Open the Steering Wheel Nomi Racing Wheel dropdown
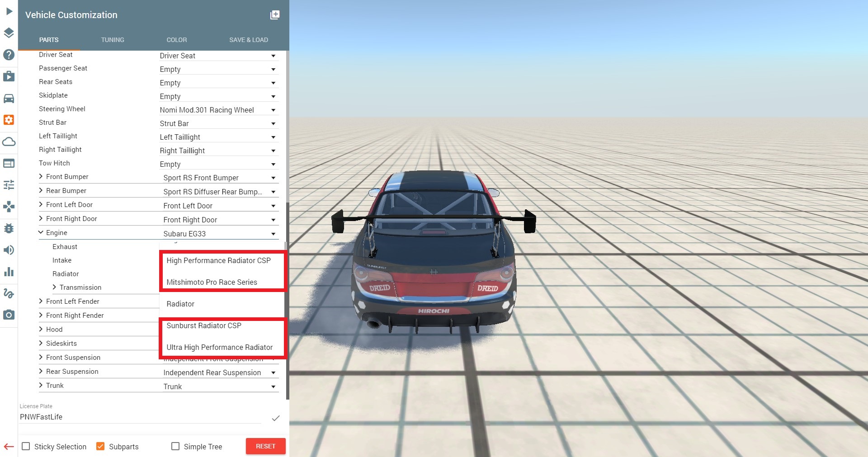Viewport: 868px width, 457px height. point(218,110)
